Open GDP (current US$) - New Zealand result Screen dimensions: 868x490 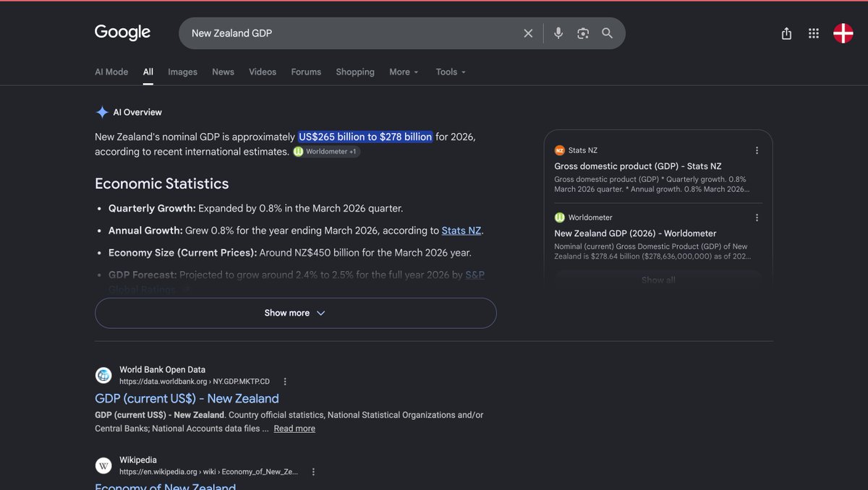tap(187, 399)
